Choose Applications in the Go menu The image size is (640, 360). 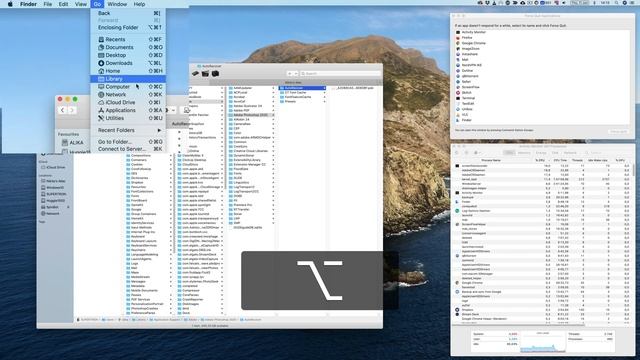coord(128,110)
